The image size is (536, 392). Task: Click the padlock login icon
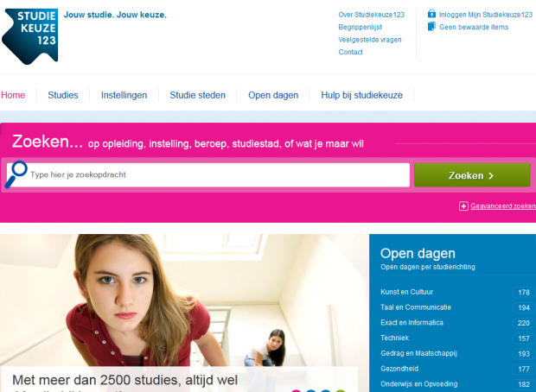pyautogui.click(x=431, y=14)
